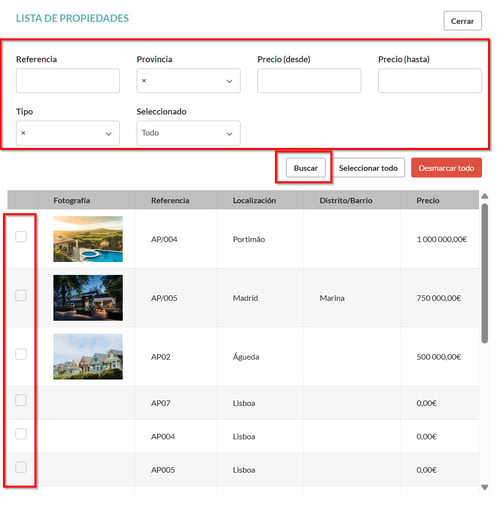Open the Seleccionado dropdown showing Todo
Image resolution: width=497 pixels, height=512 pixels.
tap(188, 133)
